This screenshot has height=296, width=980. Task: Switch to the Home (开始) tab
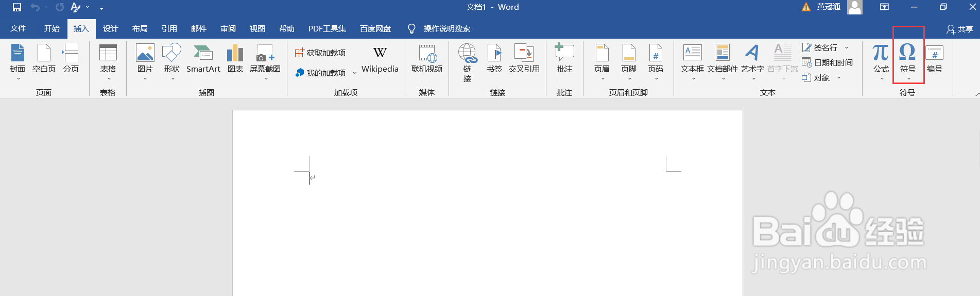pyautogui.click(x=52, y=29)
